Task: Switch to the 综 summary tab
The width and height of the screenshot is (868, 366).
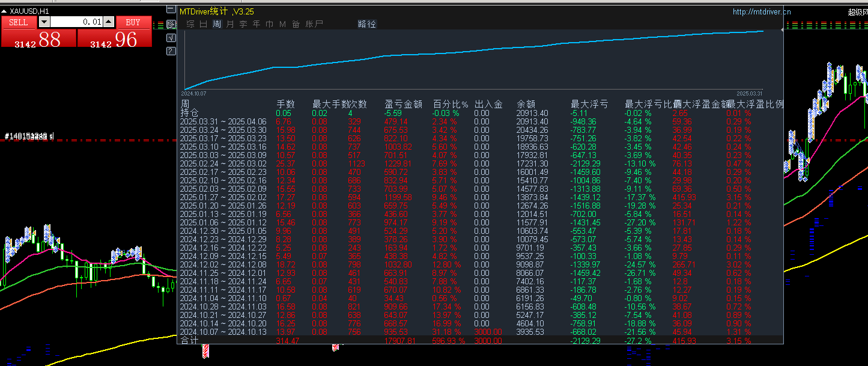Action: [x=190, y=24]
